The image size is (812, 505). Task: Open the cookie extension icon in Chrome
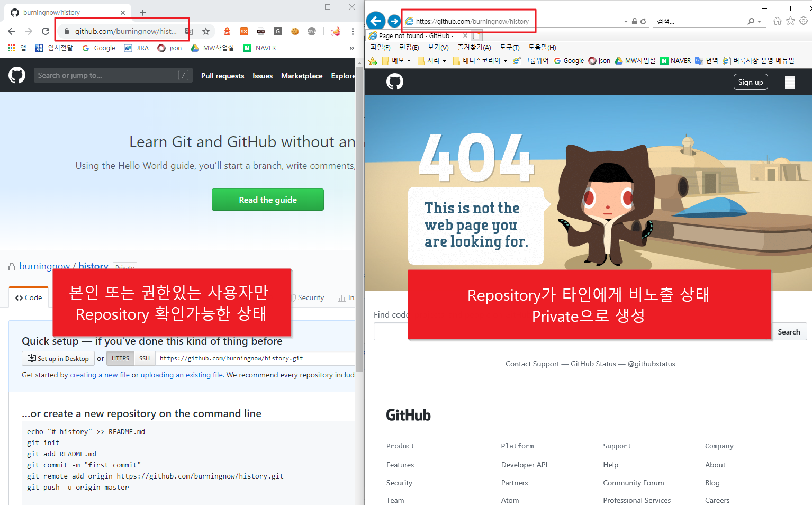pyautogui.click(x=295, y=31)
